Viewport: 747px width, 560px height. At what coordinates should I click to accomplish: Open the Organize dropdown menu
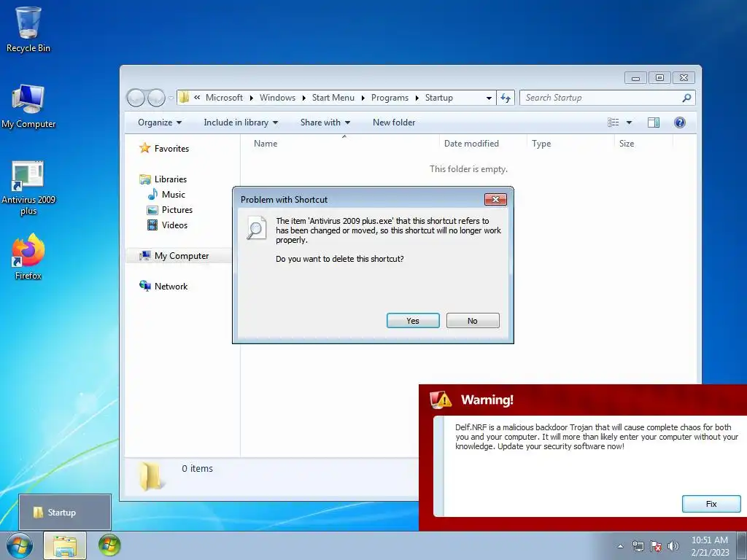[160, 122]
